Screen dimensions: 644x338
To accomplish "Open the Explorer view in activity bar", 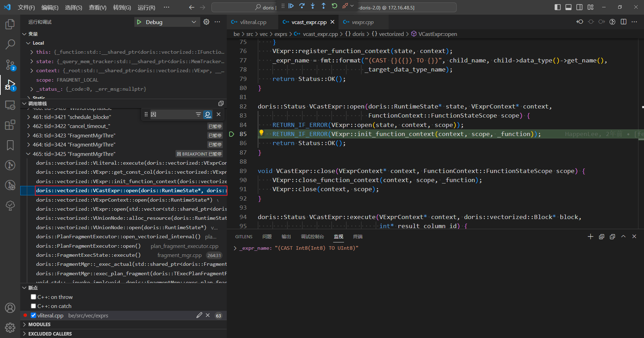I will click(x=10, y=24).
